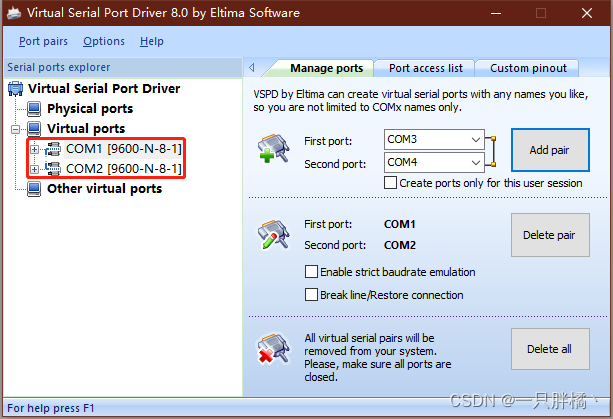
Task: Enable Create ports only for this user session
Action: tap(390, 183)
